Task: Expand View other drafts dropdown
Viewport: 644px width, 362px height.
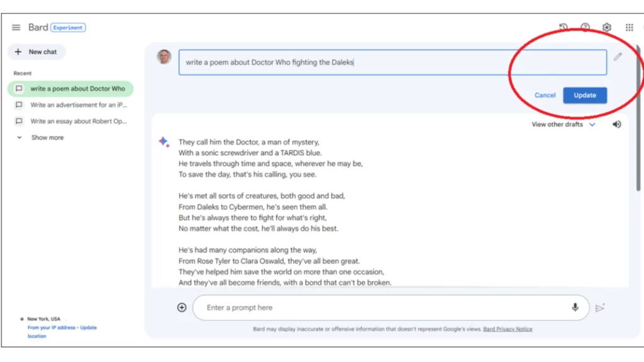Action: (x=563, y=124)
